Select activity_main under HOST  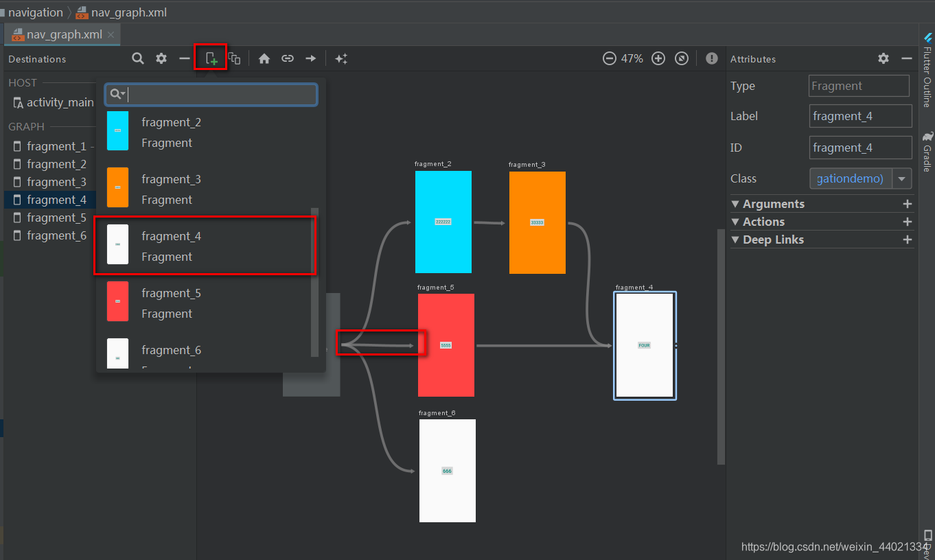[54, 102]
